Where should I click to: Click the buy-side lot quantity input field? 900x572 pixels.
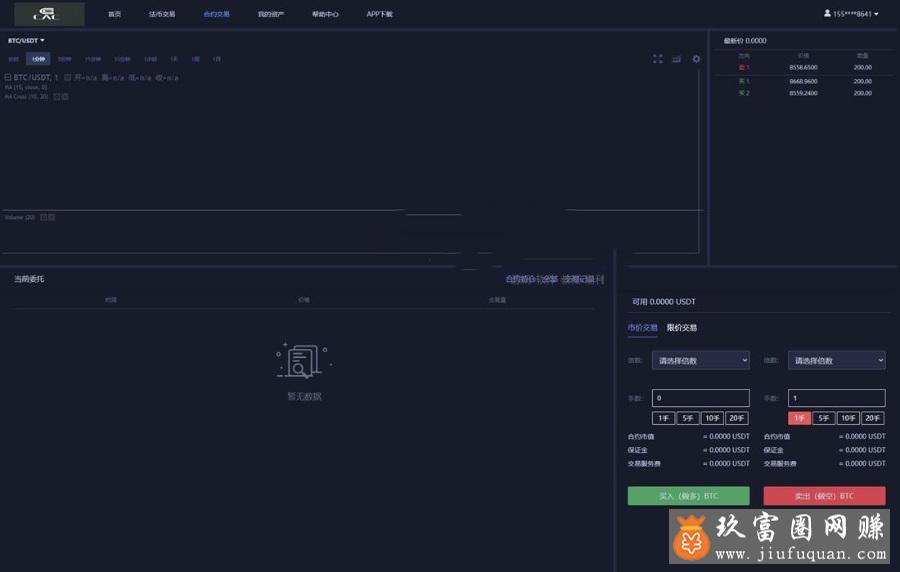tap(700, 398)
